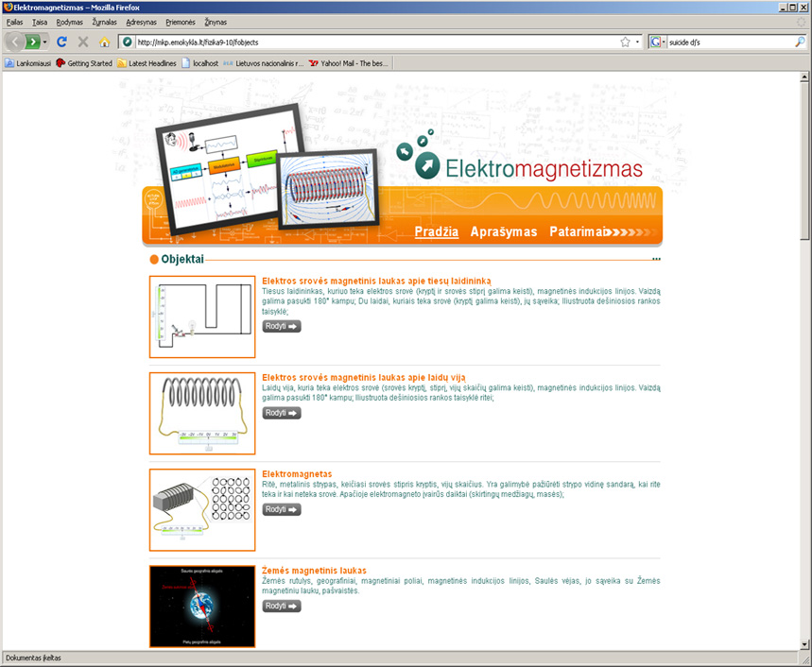Switch to the Aprašymas tab
The width and height of the screenshot is (812, 667).
[503, 231]
